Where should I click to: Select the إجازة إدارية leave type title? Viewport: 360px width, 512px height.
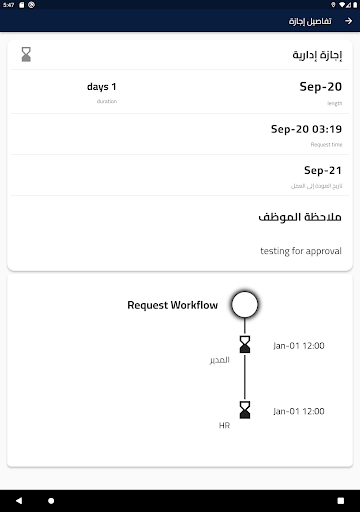tap(317, 55)
